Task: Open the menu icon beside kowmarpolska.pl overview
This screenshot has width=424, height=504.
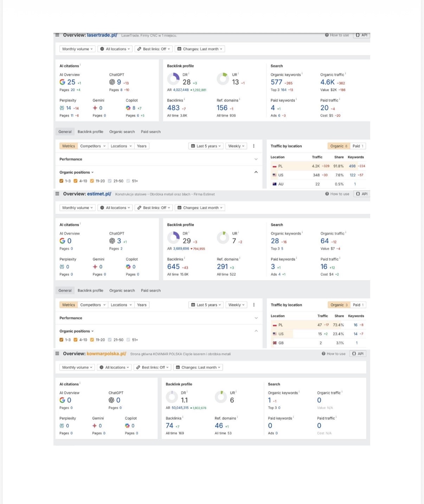Action: click(x=57, y=354)
